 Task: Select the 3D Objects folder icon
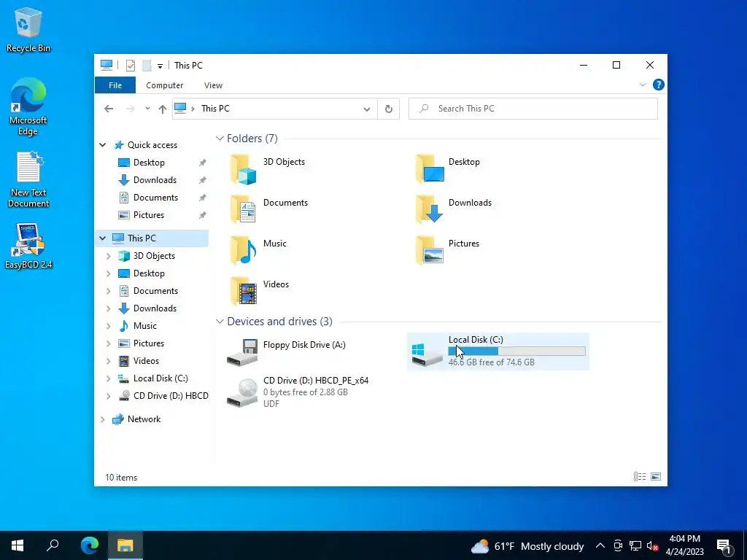pyautogui.click(x=244, y=169)
